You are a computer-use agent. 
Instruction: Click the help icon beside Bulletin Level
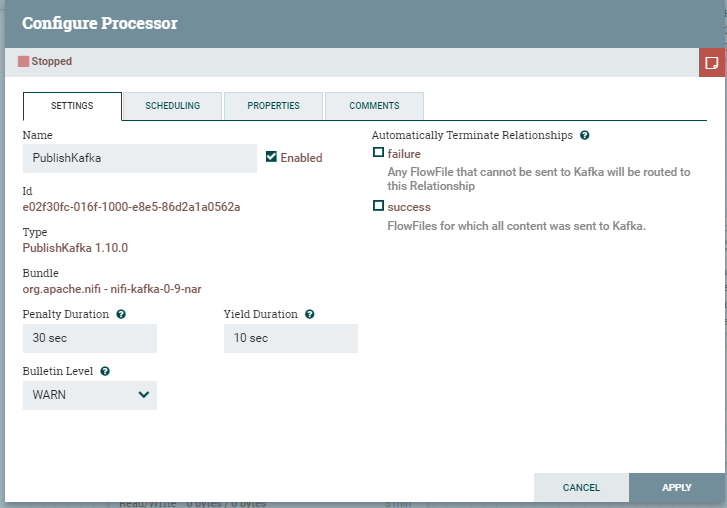[105, 371]
